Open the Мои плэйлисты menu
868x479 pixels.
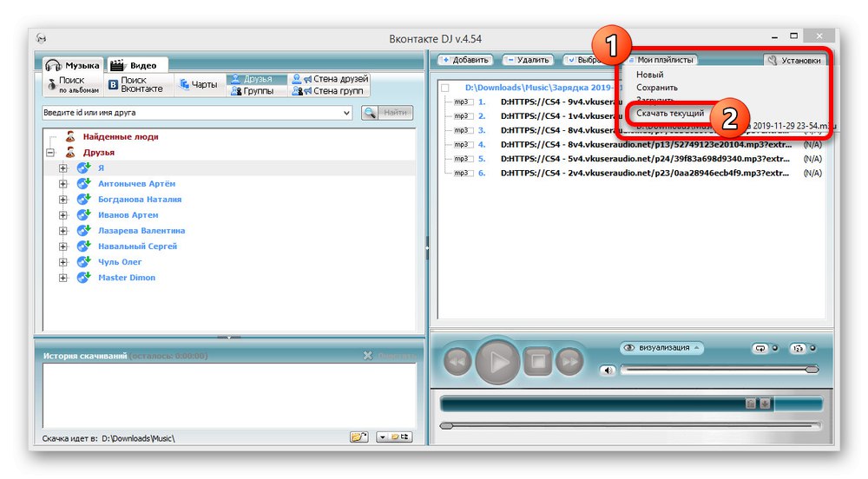[661, 60]
